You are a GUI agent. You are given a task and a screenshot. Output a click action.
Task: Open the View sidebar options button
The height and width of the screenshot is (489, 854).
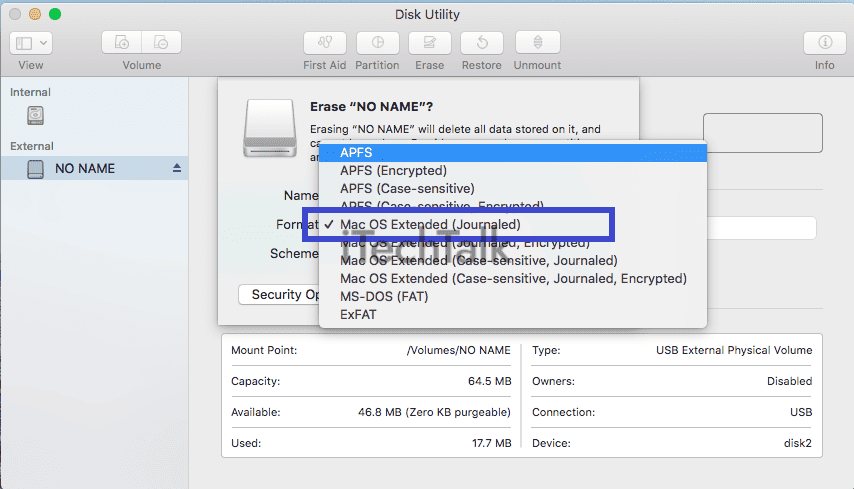(31, 42)
